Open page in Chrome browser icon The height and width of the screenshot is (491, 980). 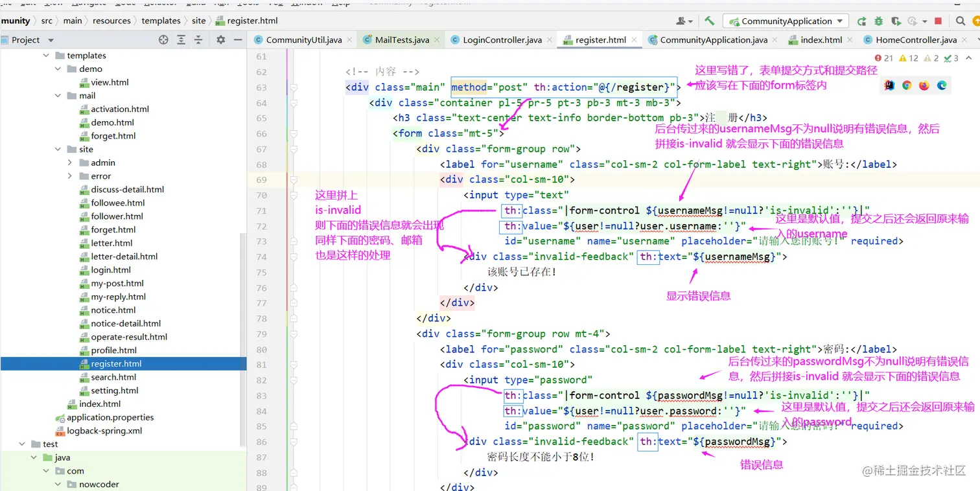click(907, 85)
